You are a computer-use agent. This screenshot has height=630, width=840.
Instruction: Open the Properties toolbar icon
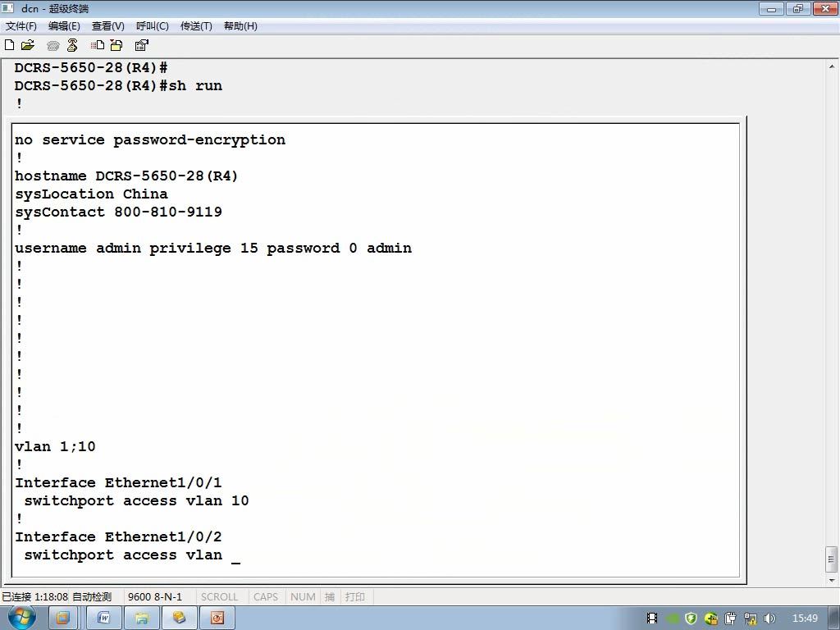141,45
